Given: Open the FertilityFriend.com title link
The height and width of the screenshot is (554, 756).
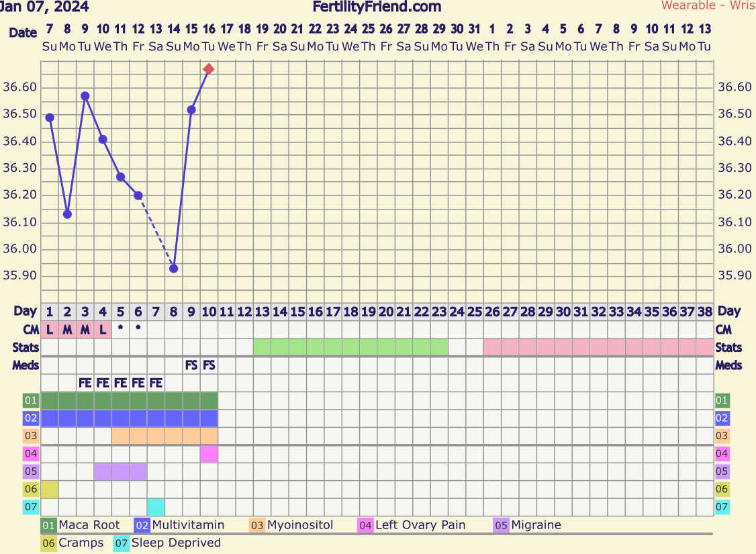Looking at the screenshot, I should (x=377, y=7).
